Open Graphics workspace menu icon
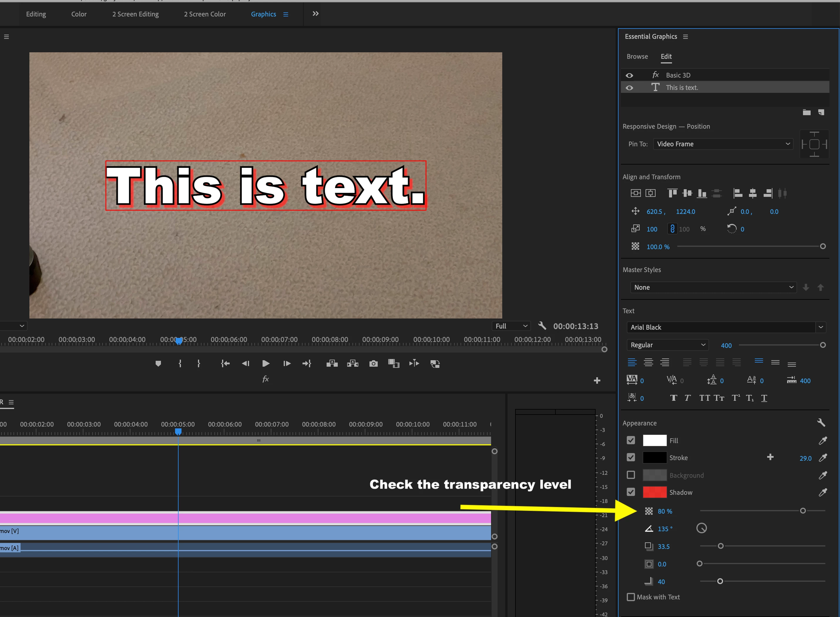840x617 pixels. click(x=285, y=14)
